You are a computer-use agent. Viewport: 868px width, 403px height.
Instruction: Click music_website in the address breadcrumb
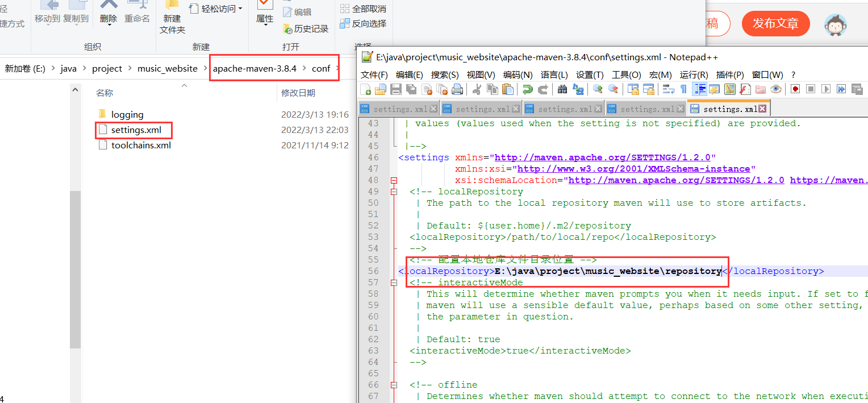click(x=168, y=69)
